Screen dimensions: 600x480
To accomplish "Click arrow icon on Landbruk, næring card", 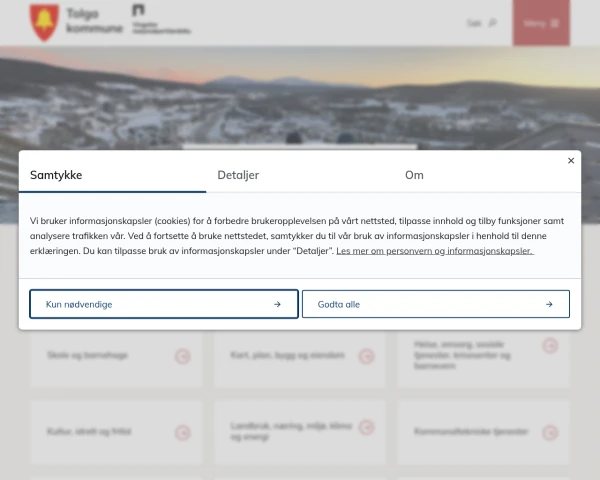I will pyautogui.click(x=367, y=428).
